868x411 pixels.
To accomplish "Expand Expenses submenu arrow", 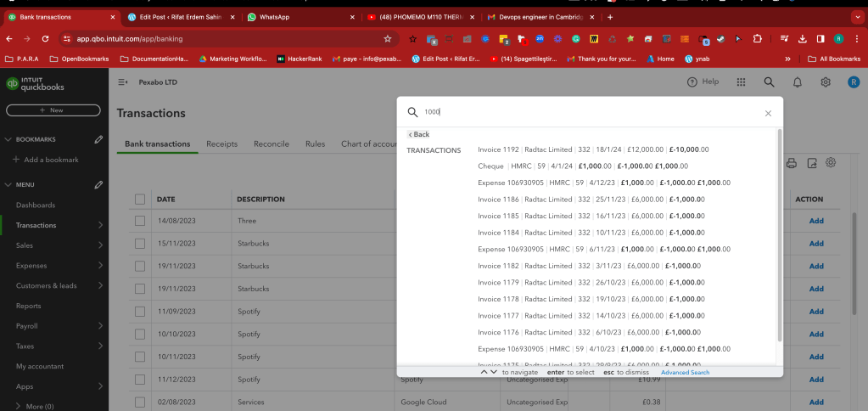I will (100, 265).
